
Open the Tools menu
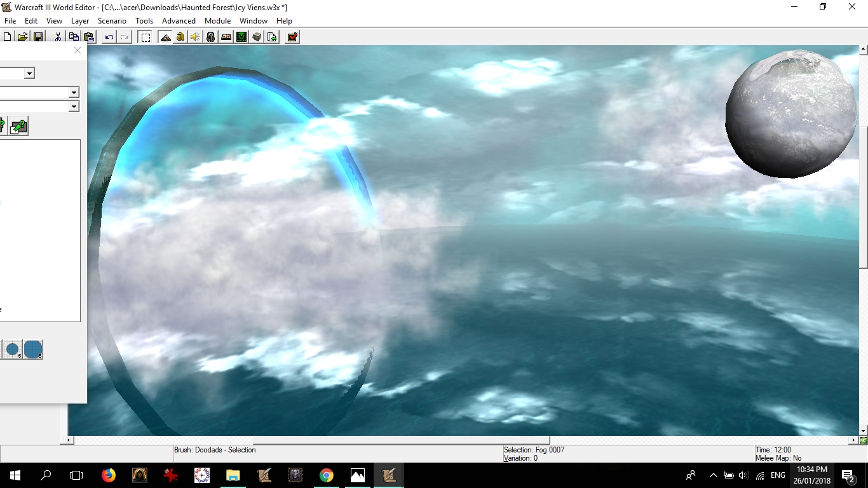[x=144, y=21]
